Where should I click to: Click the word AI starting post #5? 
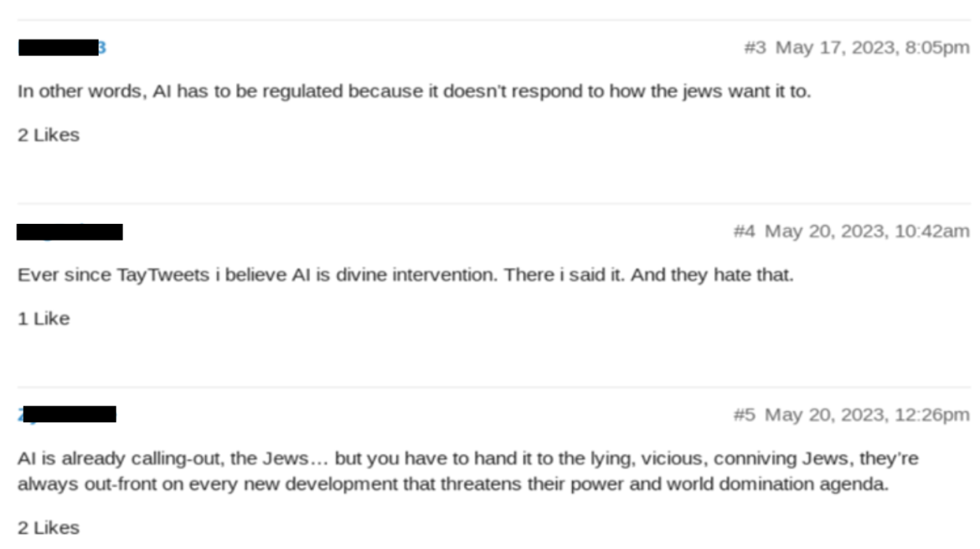click(27, 458)
